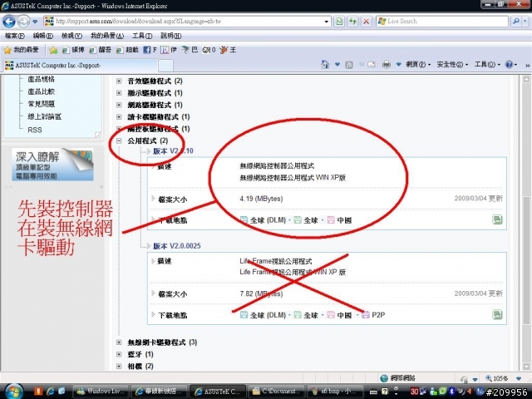Open the 說明(H) menu

170,36
